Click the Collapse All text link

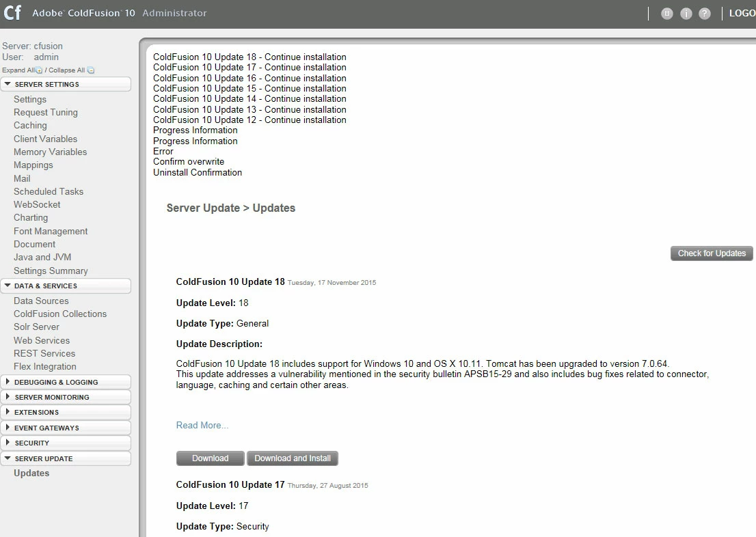point(66,70)
